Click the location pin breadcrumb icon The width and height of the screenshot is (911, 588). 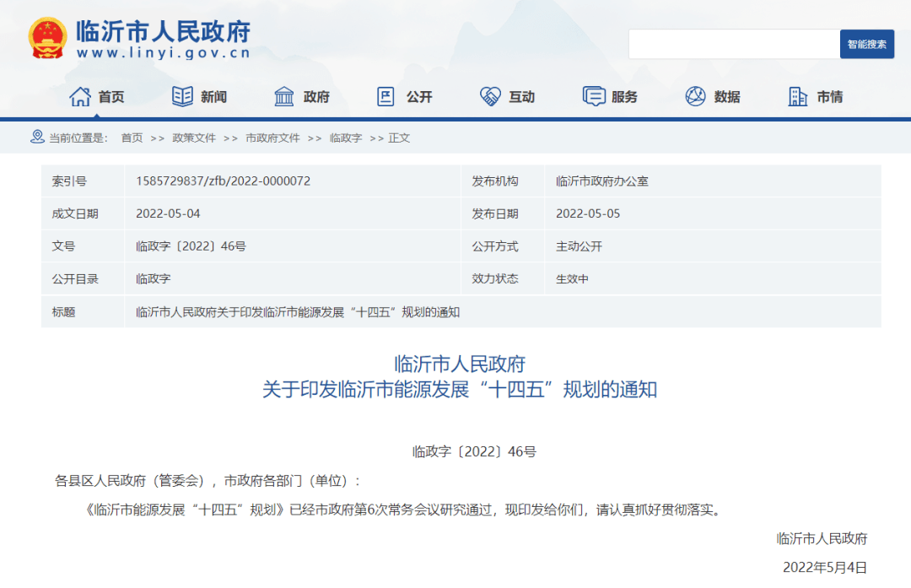click(37, 137)
